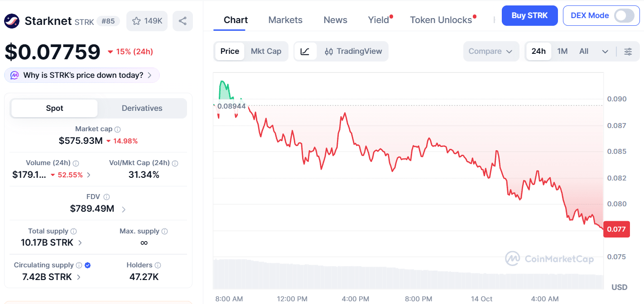Click the info icon beside Market cap
This screenshot has height=304, width=644.
coord(118,129)
